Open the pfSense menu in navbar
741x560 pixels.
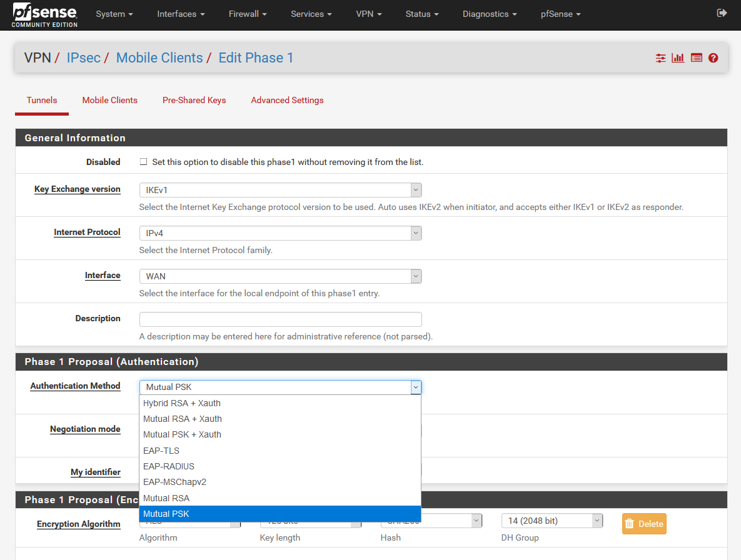point(560,14)
